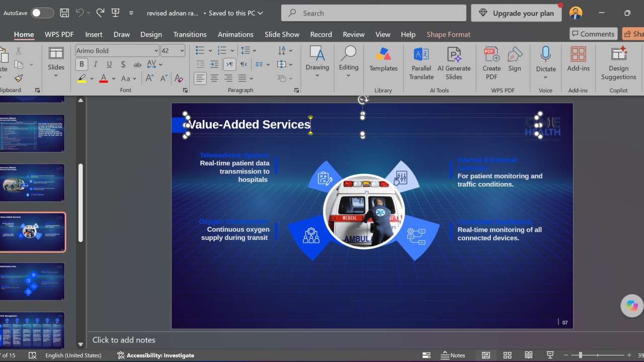Open the Sign PDF tool

point(515,59)
